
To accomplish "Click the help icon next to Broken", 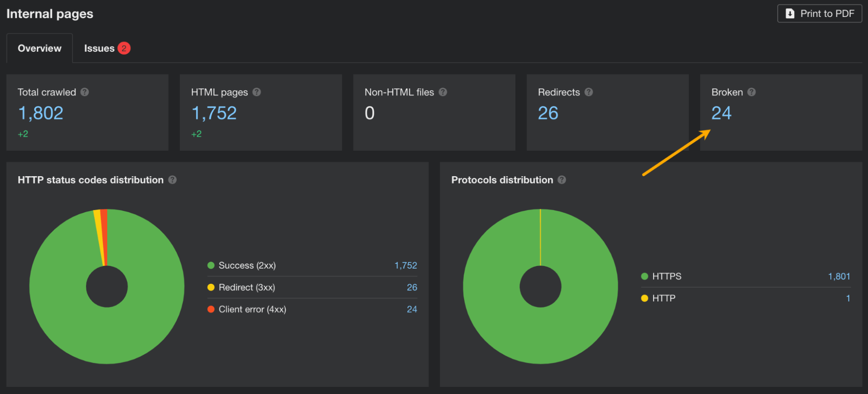I will (752, 92).
